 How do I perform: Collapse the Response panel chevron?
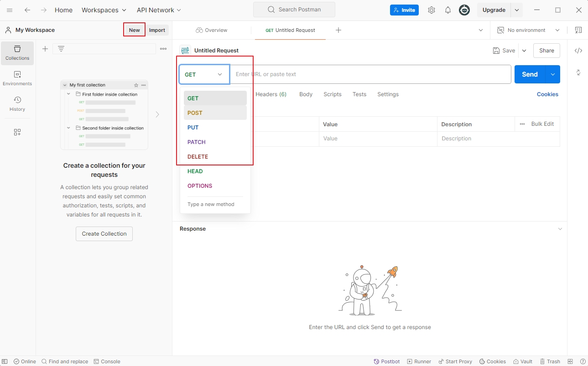pos(560,229)
